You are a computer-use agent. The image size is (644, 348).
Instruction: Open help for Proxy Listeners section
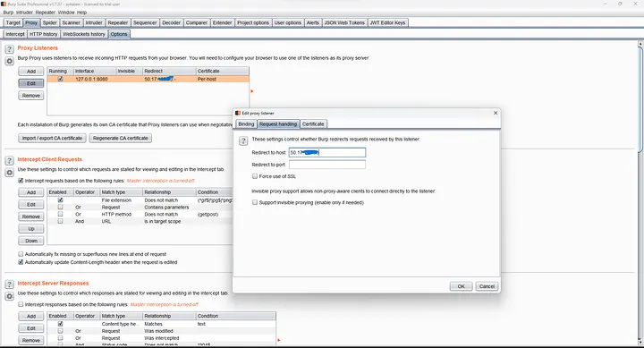click(9, 49)
